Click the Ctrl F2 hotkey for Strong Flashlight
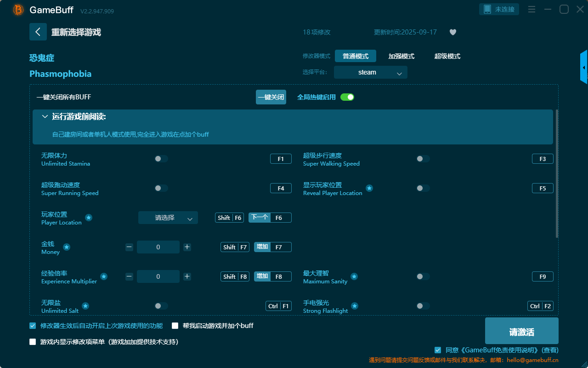Image resolution: width=588 pixels, height=368 pixels. (540, 306)
